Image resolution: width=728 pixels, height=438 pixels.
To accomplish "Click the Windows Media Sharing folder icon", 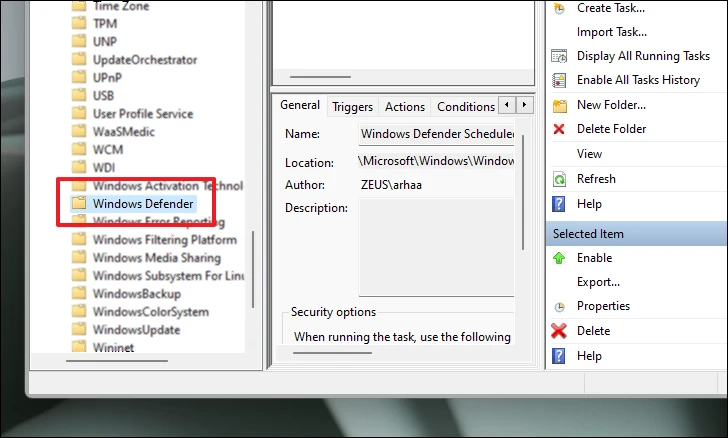I will (x=79, y=257).
